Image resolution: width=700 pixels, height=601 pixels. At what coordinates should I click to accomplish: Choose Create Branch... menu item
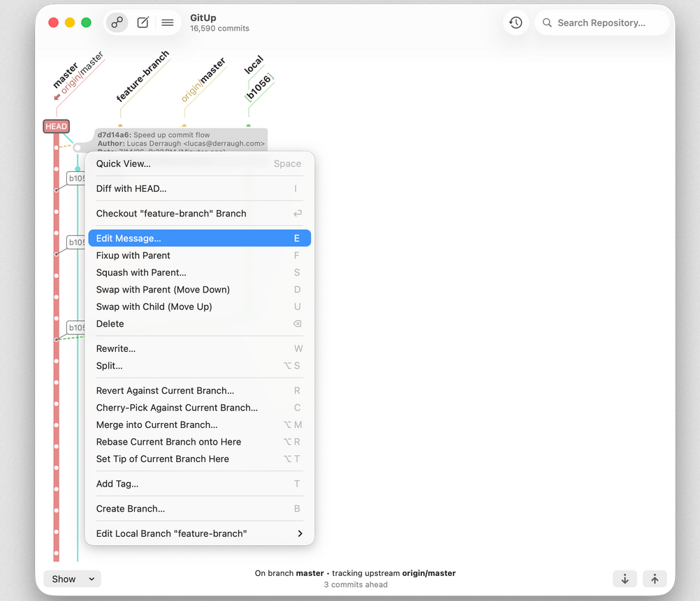tap(200, 509)
